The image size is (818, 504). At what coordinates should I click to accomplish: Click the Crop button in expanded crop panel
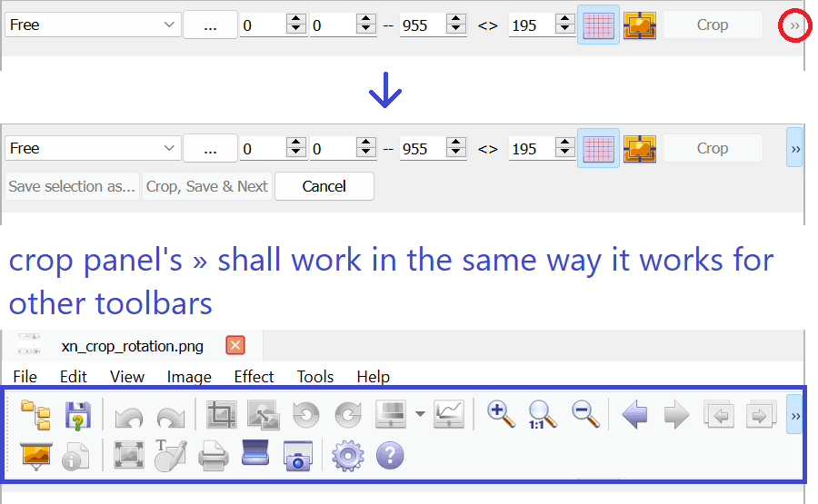pos(713,148)
